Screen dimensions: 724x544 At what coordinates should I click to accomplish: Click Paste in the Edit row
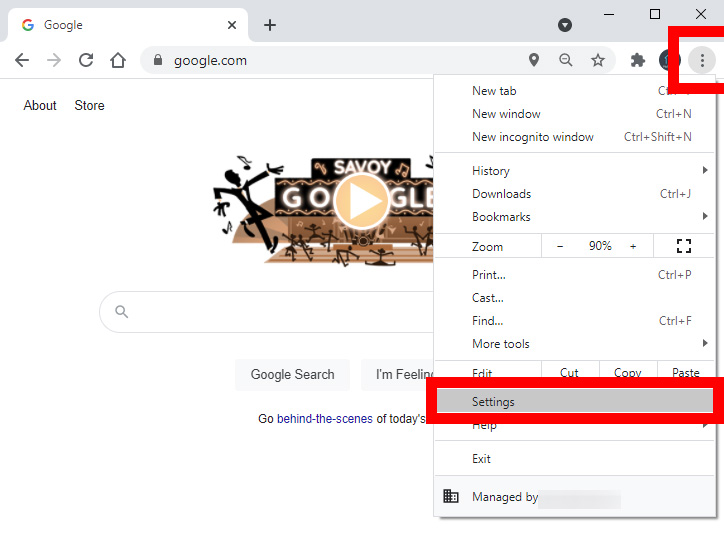click(686, 371)
